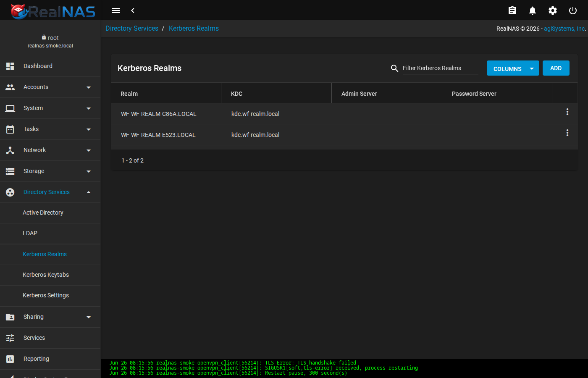
Task: Open the alerts bell icon
Action: (533, 10)
